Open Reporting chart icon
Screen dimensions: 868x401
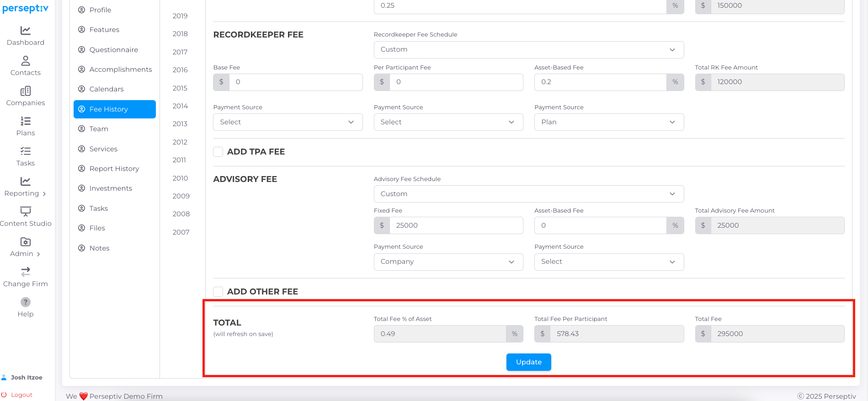(26, 182)
